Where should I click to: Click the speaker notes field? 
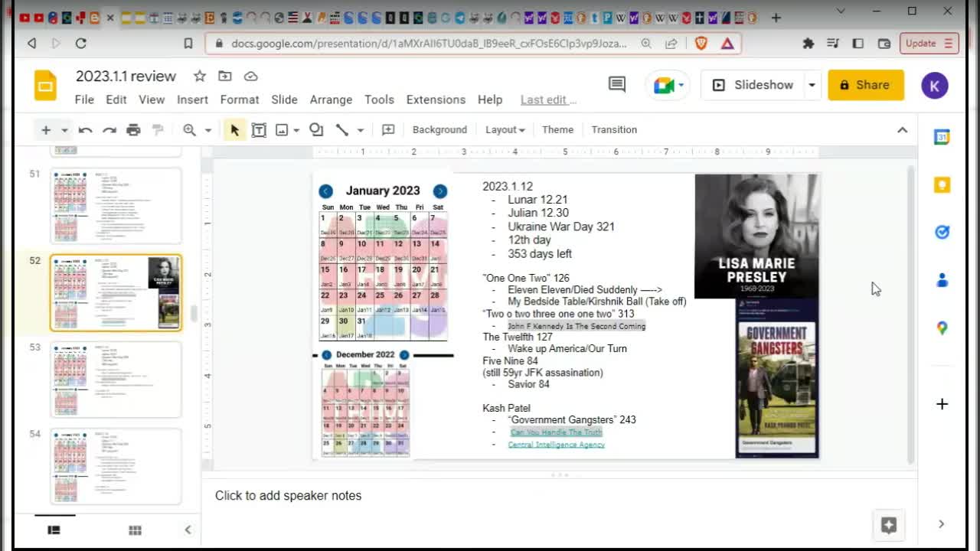pyautogui.click(x=559, y=496)
